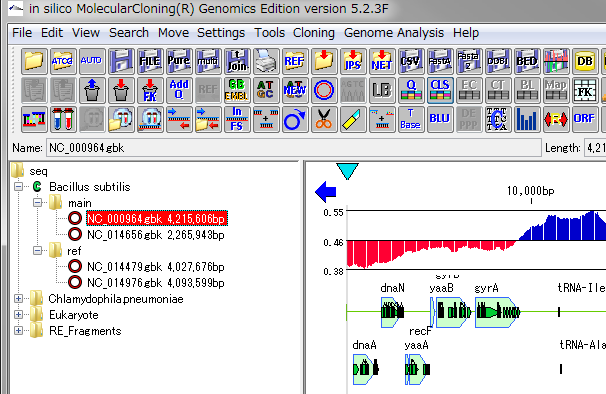Image resolution: width=606 pixels, height=394 pixels.
Task: Click the cyan triangle position marker
Action: (347, 171)
